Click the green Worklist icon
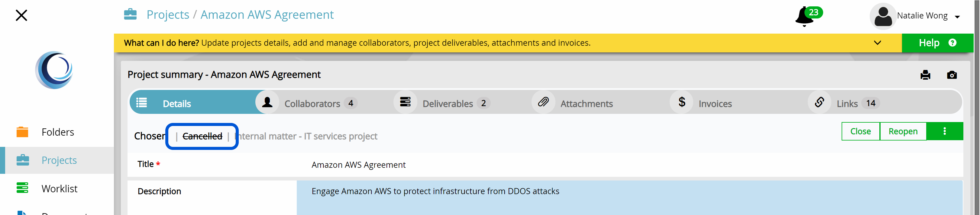Viewport: 980px width, 215px height. click(22, 188)
